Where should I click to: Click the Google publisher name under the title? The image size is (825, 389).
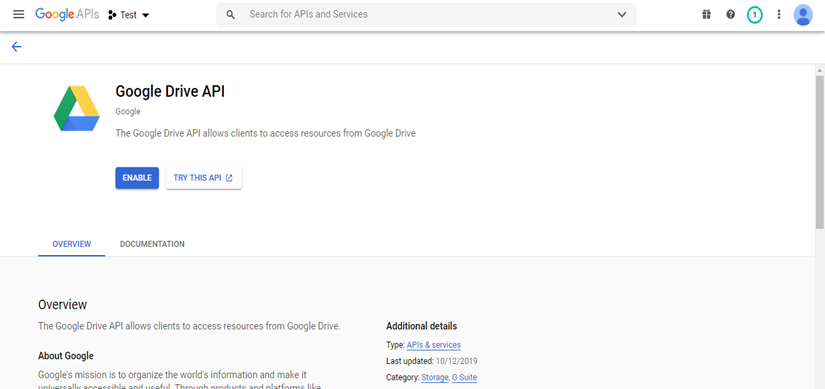[128, 112]
